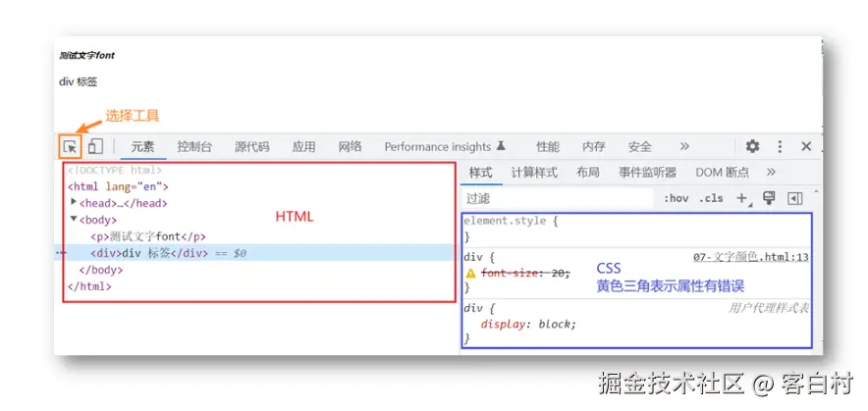Select the p 测试文字font node
This screenshot has width=868, height=411.
tap(148, 236)
